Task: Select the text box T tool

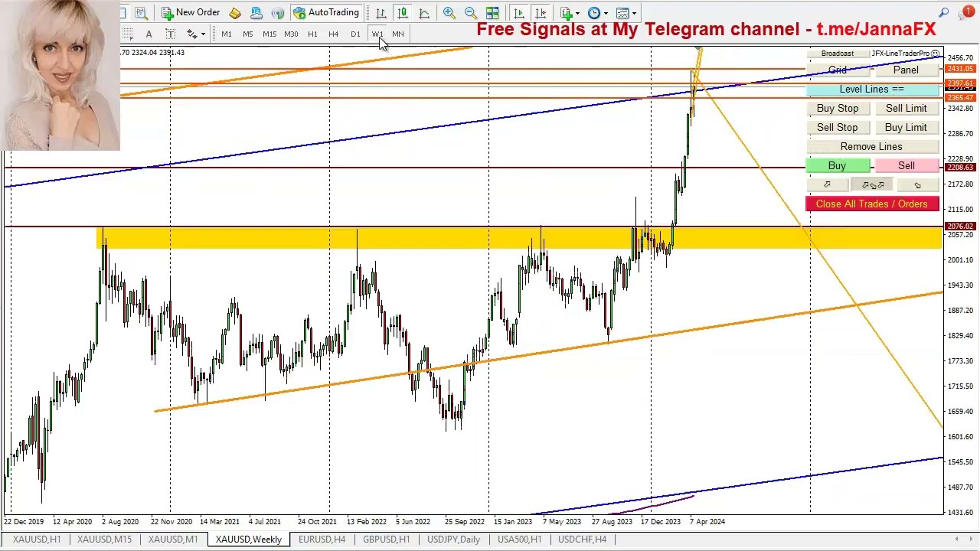Action: point(170,34)
